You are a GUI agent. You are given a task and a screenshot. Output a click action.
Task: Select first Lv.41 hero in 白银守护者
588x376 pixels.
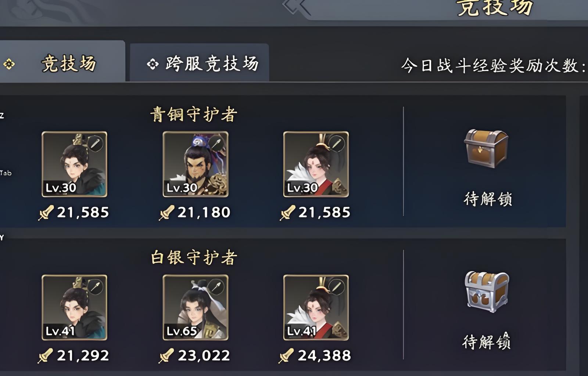(74, 307)
